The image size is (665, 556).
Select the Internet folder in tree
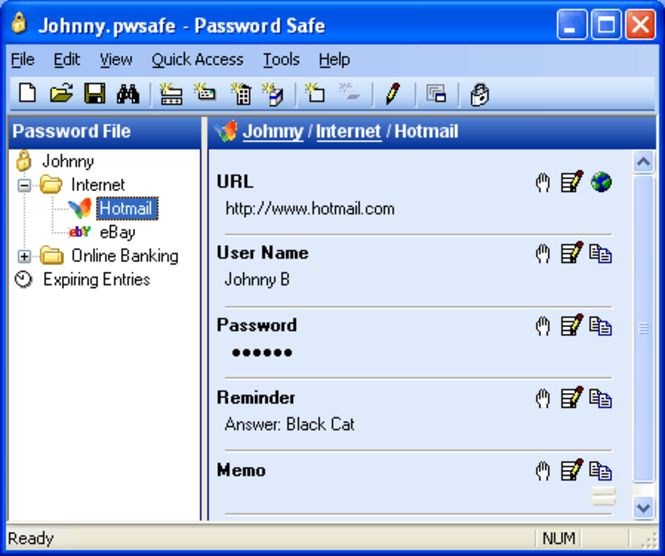click(98, 185)
